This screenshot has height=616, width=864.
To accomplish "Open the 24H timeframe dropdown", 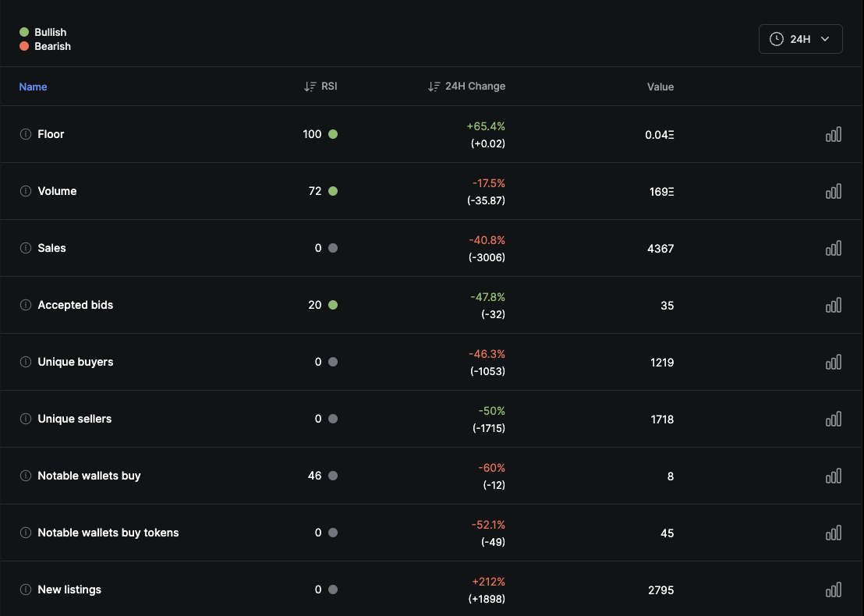I will pyautogui.click(x=800, y=39).
